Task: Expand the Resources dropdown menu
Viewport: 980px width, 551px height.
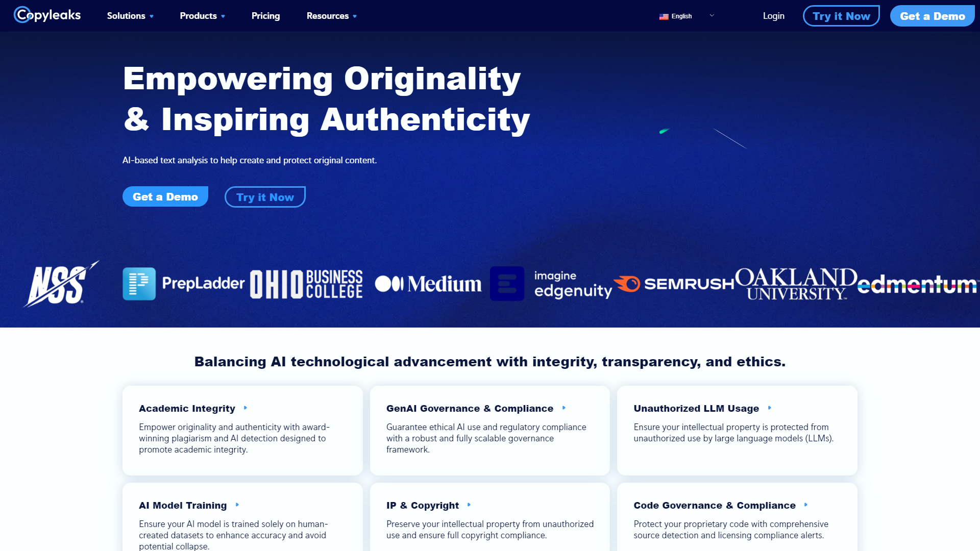Action: click(332, 15)
